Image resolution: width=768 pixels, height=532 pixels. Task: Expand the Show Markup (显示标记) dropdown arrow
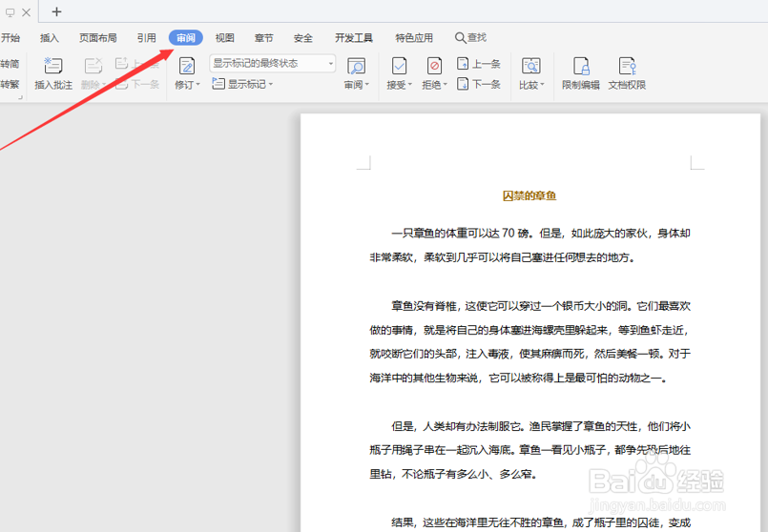[x=270, y=84]
